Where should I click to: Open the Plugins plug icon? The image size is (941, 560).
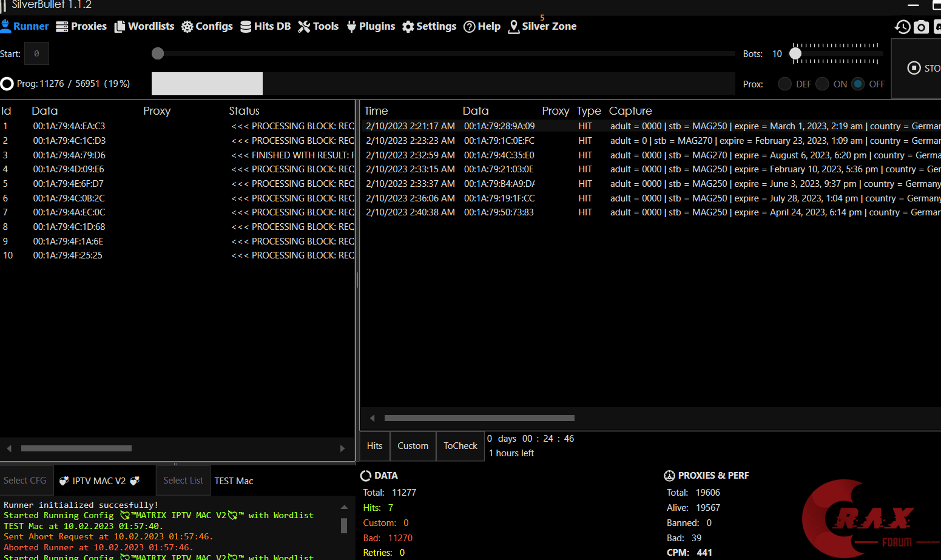[351, 27]
